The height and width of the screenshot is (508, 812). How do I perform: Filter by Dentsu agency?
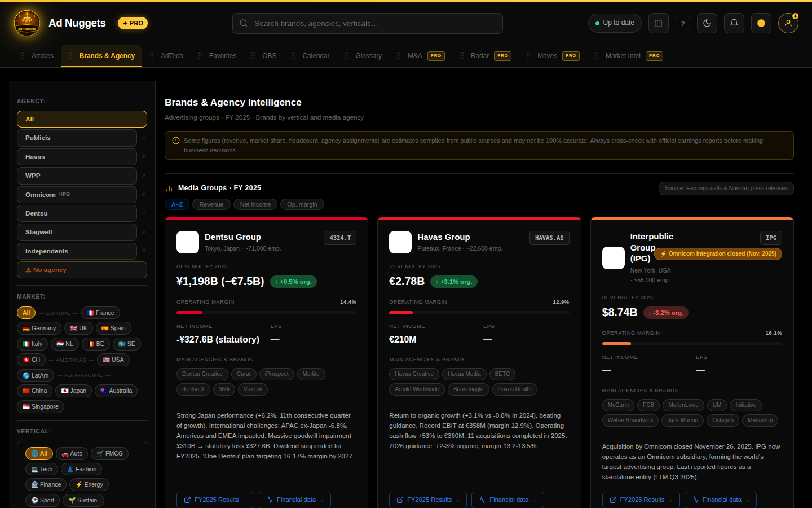(77, 213)
